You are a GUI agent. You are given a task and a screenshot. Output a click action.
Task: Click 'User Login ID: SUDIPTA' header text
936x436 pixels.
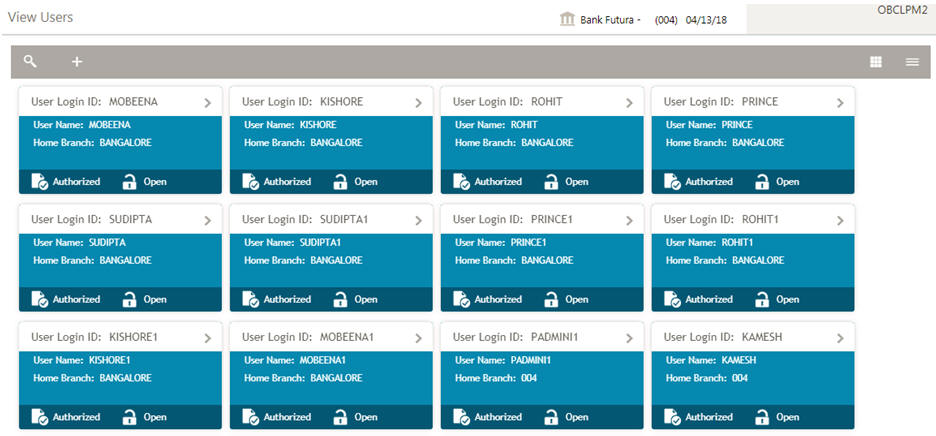pos(91,219)
